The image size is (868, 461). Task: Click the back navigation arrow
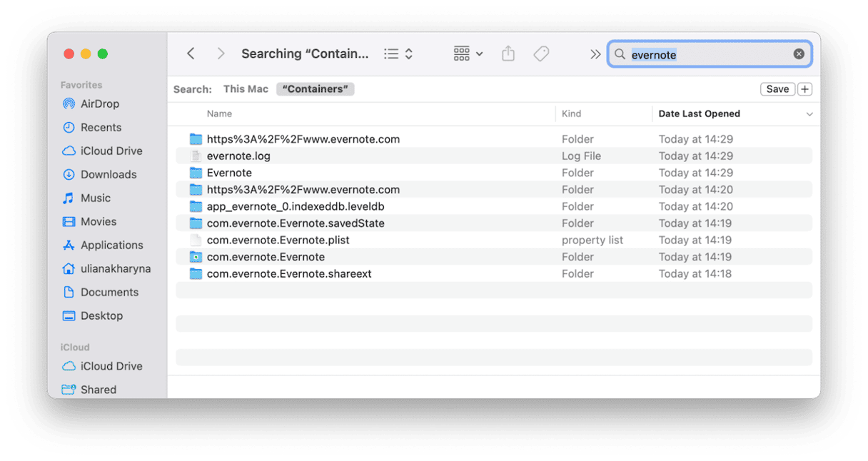coord(191,54)
